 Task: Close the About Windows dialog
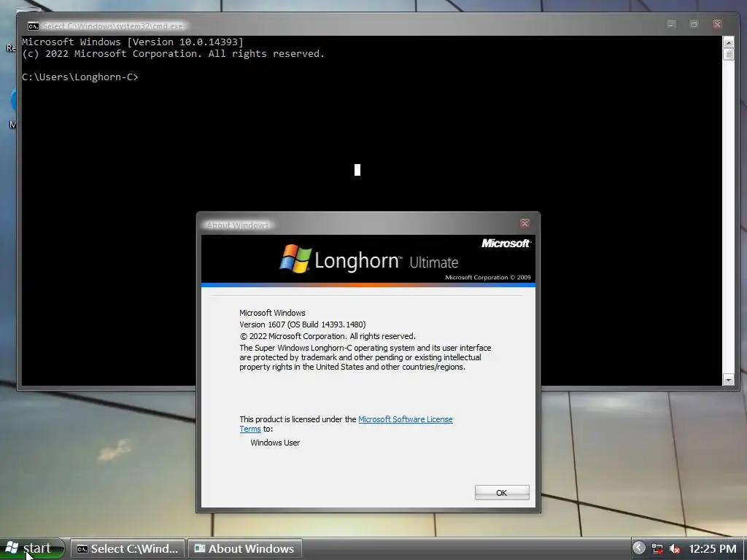click(x=525, y=223)
